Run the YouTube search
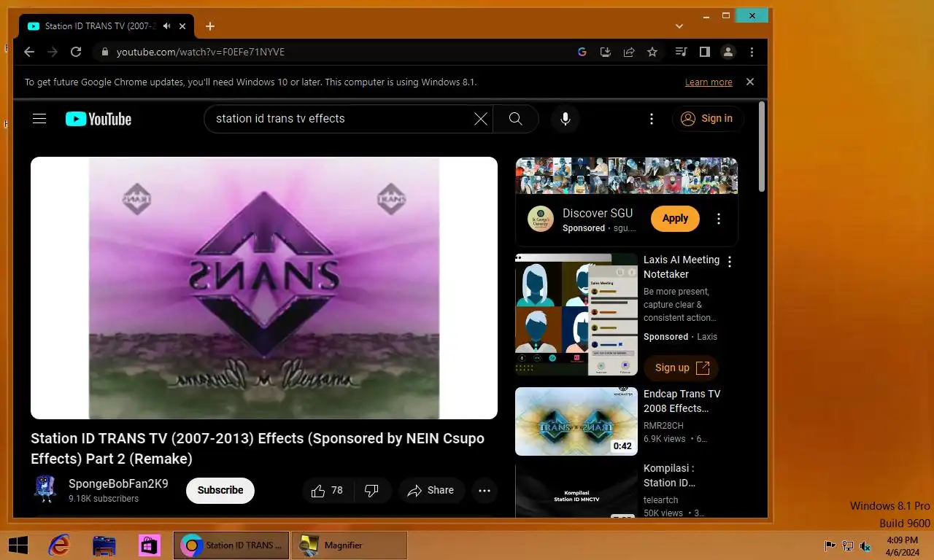This screenshot has width=934, height=560. click(516, 119)
